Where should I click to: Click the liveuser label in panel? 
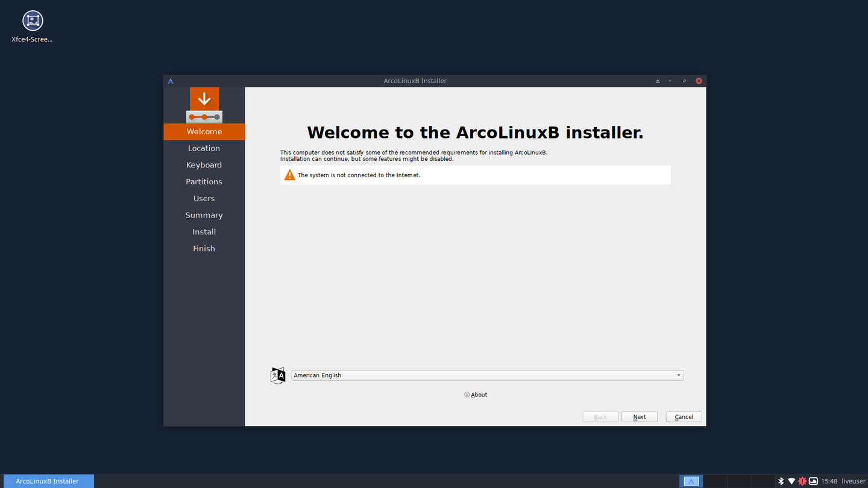[853, 481]
